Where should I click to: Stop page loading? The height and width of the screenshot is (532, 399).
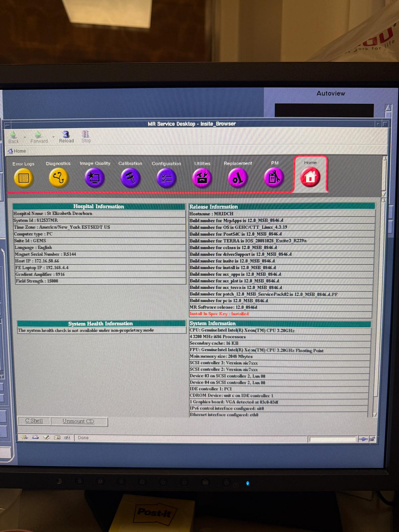86,137
